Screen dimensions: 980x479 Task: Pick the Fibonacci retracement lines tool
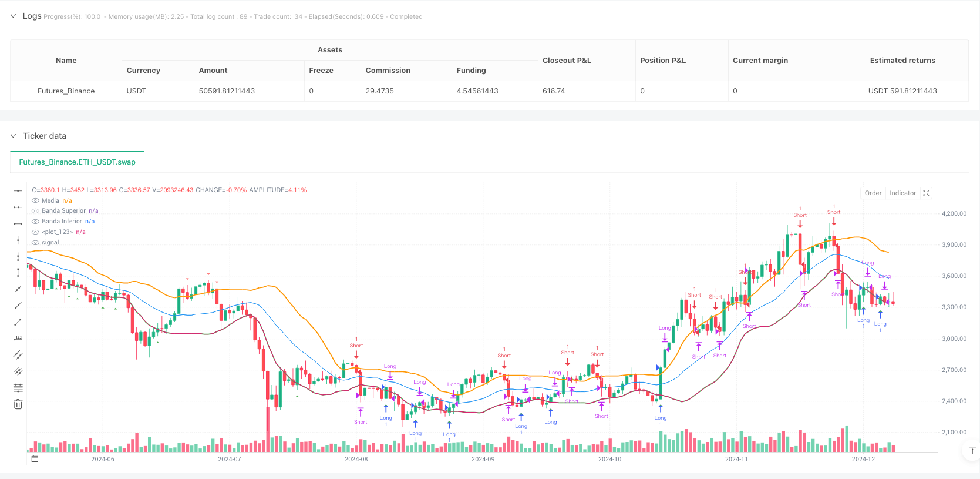pos(18,388)
